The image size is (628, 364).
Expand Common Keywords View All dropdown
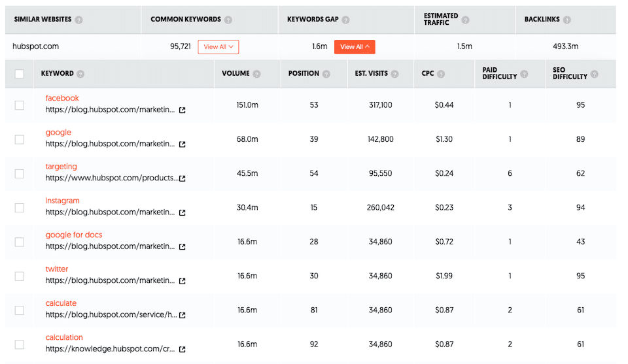point(218,47)
